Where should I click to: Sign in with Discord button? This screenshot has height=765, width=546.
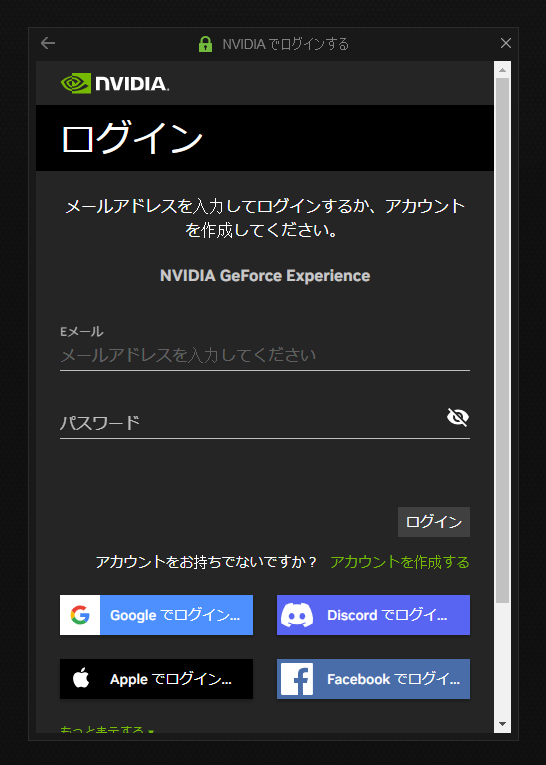coord(373,615)
